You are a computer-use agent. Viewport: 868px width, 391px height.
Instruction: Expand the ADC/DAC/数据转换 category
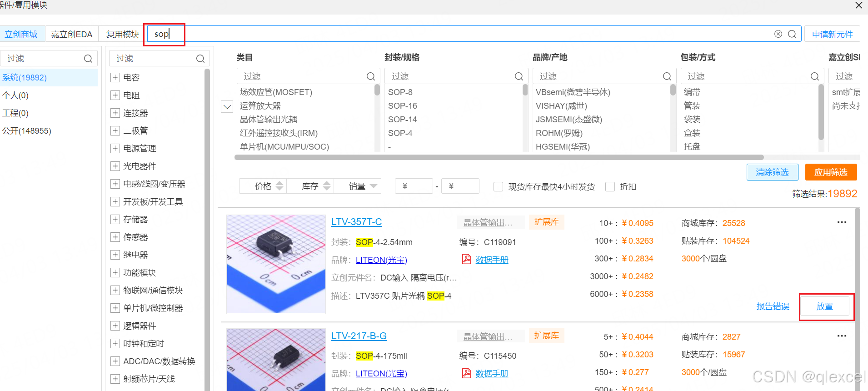115,361
